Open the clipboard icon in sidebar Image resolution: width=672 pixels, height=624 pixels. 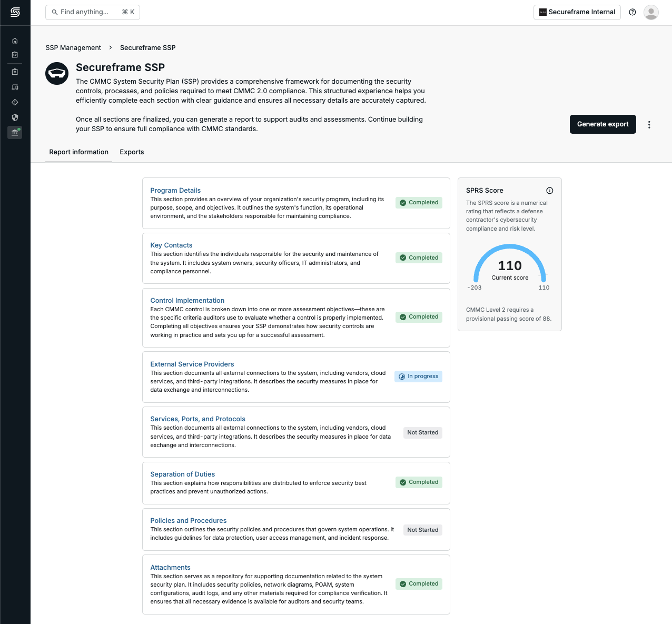(x=15, y=72)
